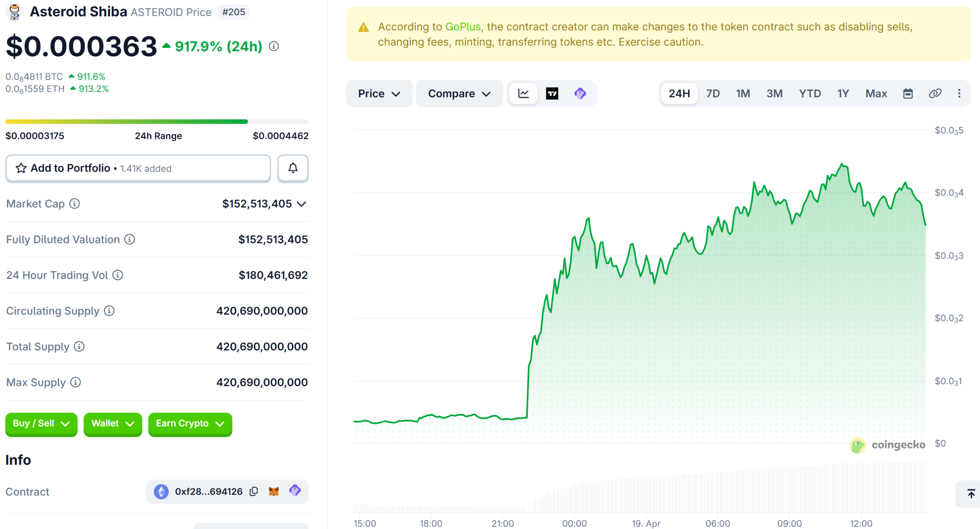Toggle the price alert bell
The width and height of the screenshot is (980, 529).
pyautogui.click(x=293, y=168)
